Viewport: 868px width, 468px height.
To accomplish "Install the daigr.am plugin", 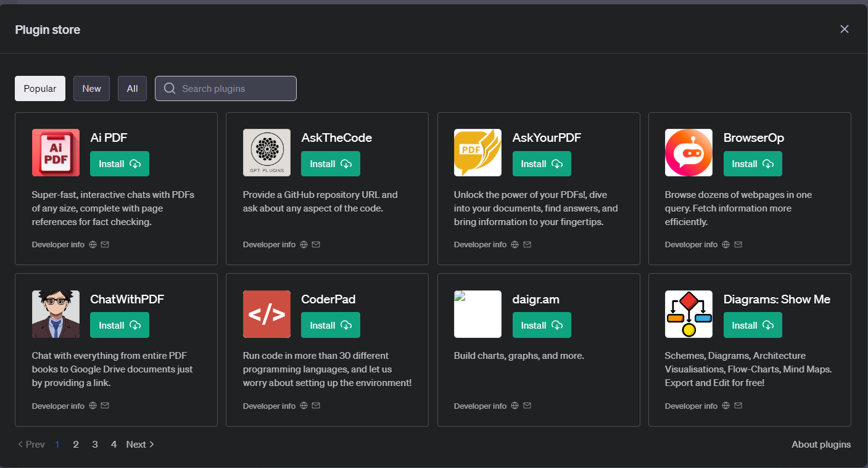I will point(542,324).
